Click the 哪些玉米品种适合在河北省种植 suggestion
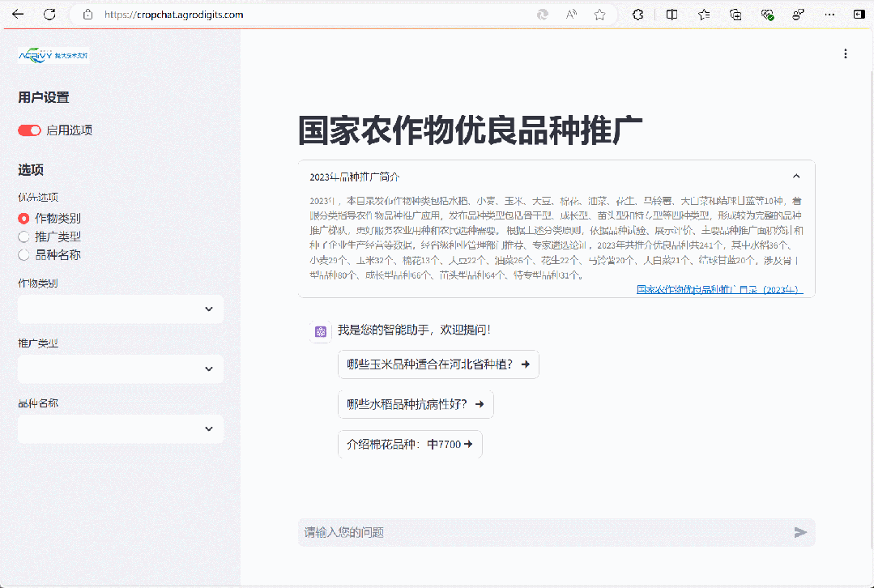The width and height of the screenshot is (874, 588). point(437,364)
